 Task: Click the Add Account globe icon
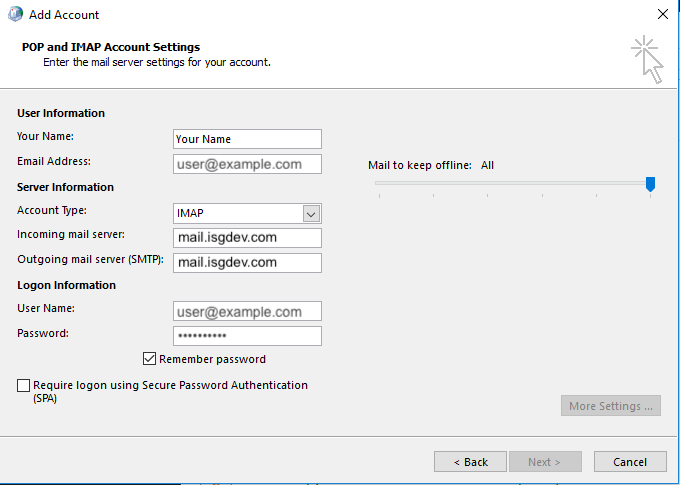(12, 15)
